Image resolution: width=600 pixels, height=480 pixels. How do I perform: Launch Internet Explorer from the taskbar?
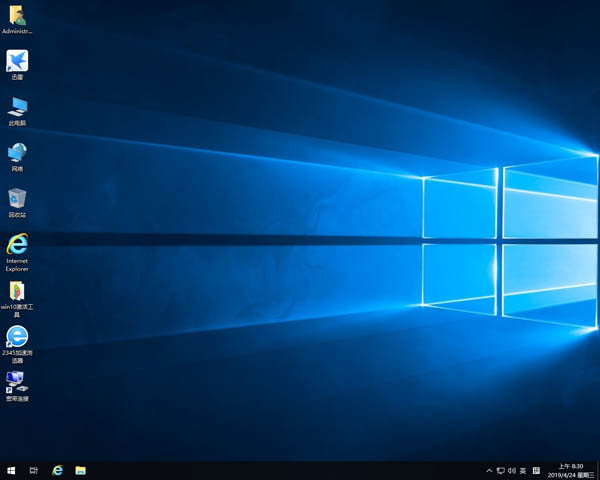pos(57,470)
